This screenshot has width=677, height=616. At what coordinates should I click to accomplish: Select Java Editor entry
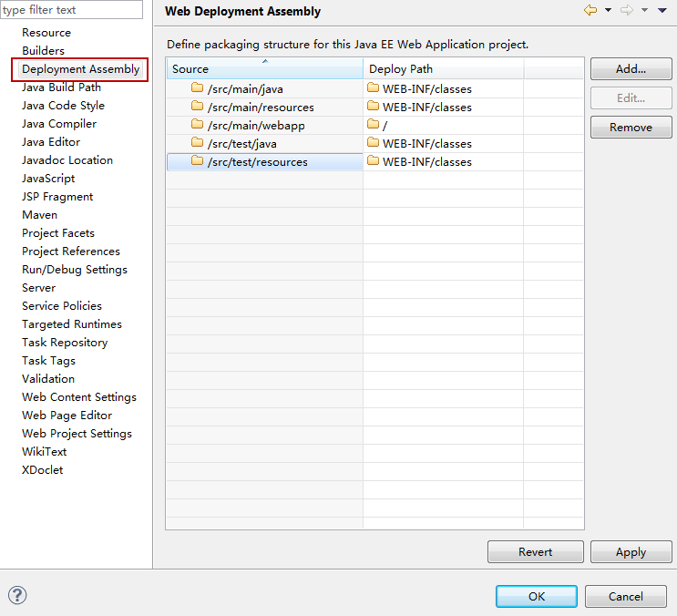[51, 141]
